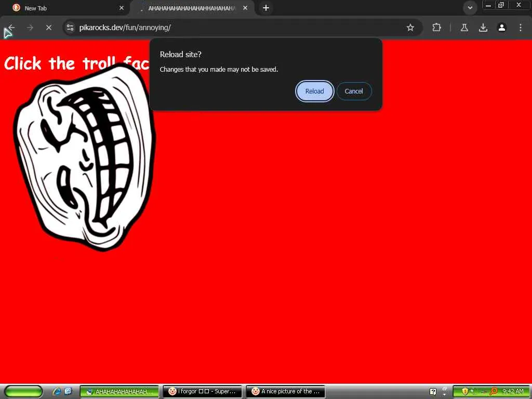
Task: Stop page loading with the X icon
Action: point(49,28)
